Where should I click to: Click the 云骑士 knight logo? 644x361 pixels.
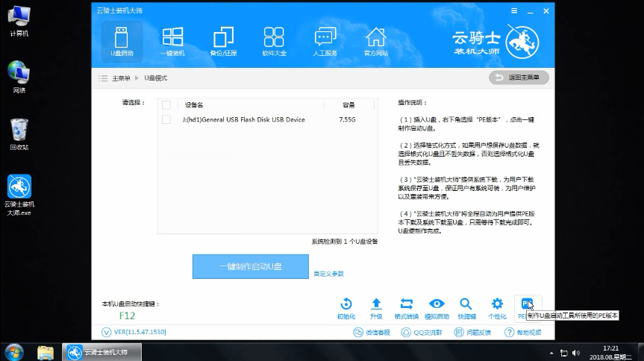522,42
